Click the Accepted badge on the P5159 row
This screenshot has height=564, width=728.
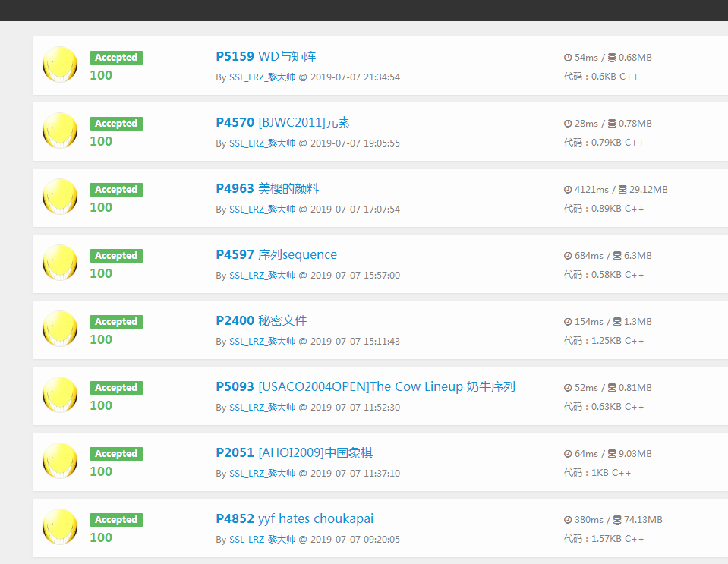(x=117, y=58)
